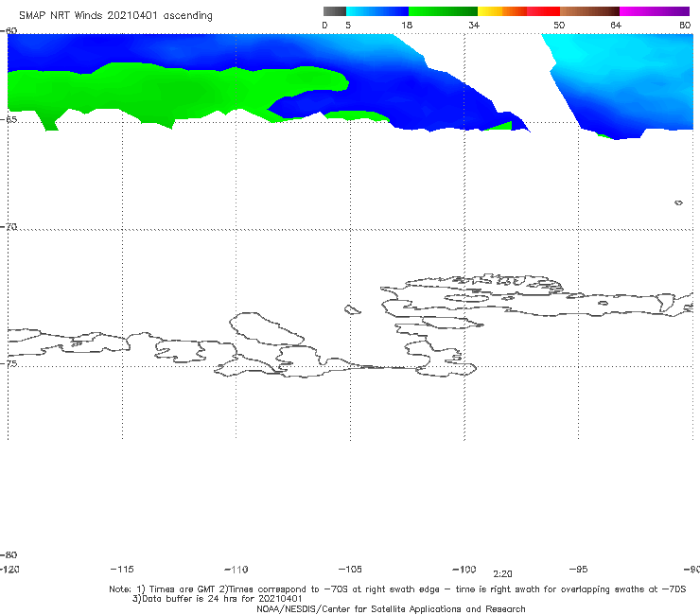The height and width of the screenshot is (615, 700).
Task: Select the gray segment of the color bar
Action: click(x=334, y=11)
